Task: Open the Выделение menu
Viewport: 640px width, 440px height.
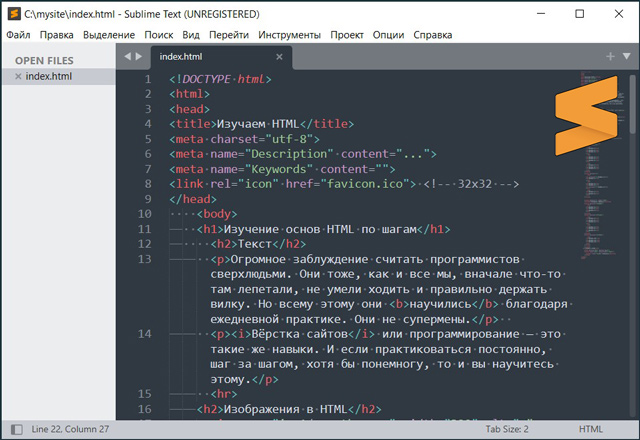Action: point(109,35)
